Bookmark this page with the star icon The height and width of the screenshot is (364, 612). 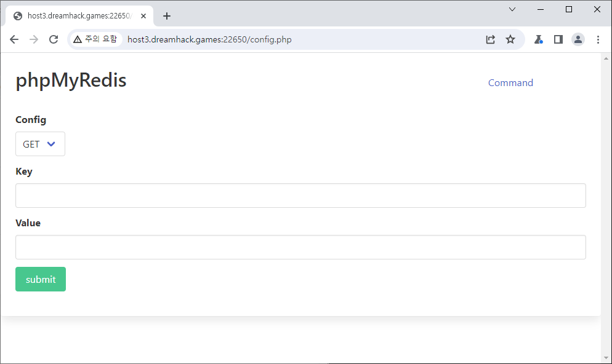(510, 39)
